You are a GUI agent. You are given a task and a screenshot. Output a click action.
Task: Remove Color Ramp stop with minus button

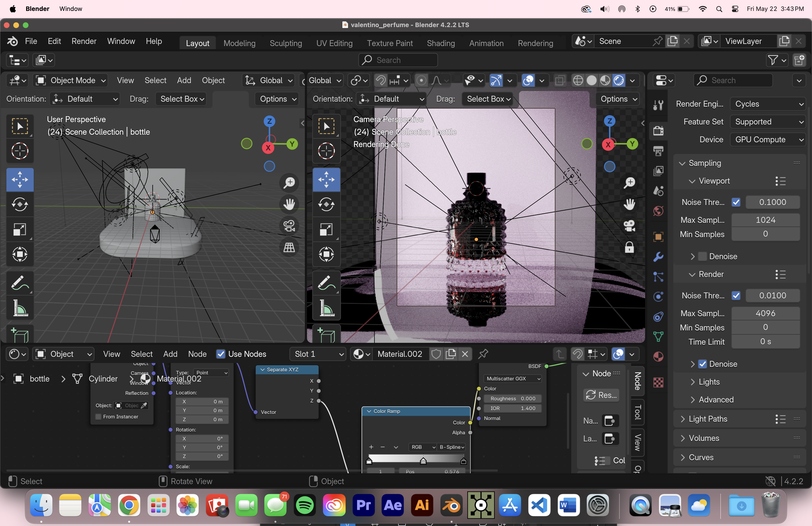tap(383, 447)
